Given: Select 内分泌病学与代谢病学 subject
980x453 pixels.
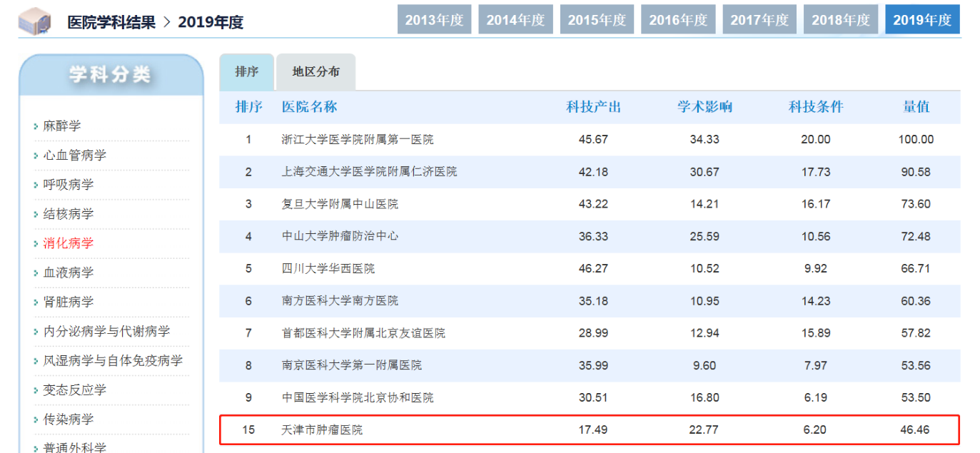Looking at the screenshot, I should [106, 331].
